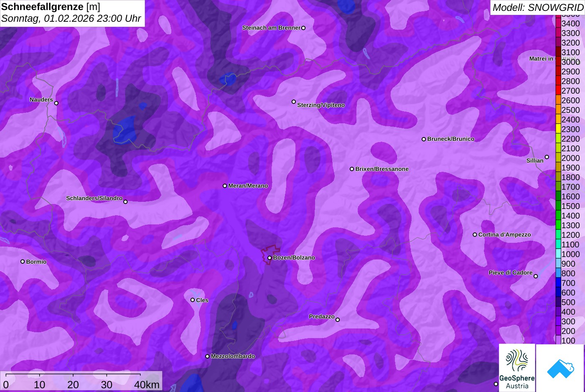
Task: Select the Nauders location marker
Action: [x=56, y=103]
